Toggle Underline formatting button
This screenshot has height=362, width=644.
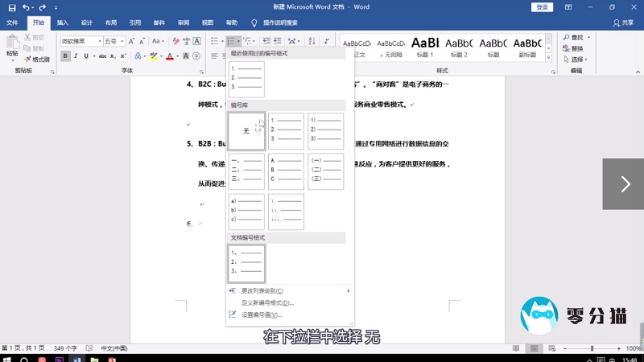pos(89,56)
